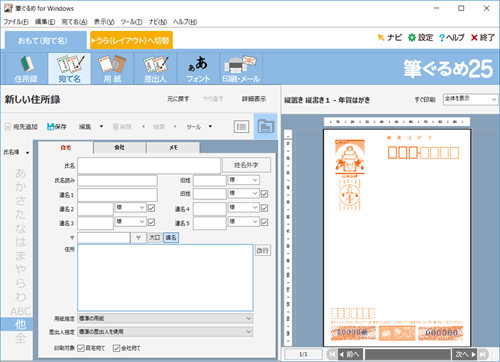Go to previous record with left arrow beside 検索
Screen dimensions: 500x362
[143, 127]
